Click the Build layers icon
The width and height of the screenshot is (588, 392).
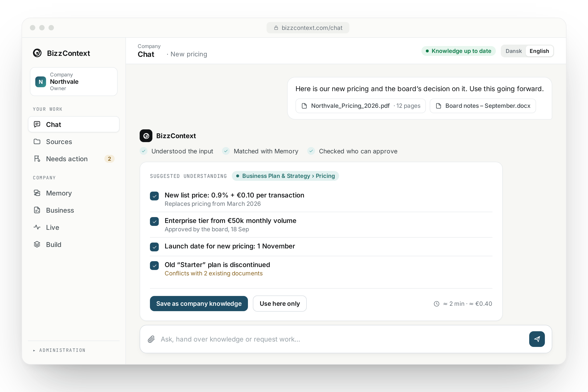37,244
